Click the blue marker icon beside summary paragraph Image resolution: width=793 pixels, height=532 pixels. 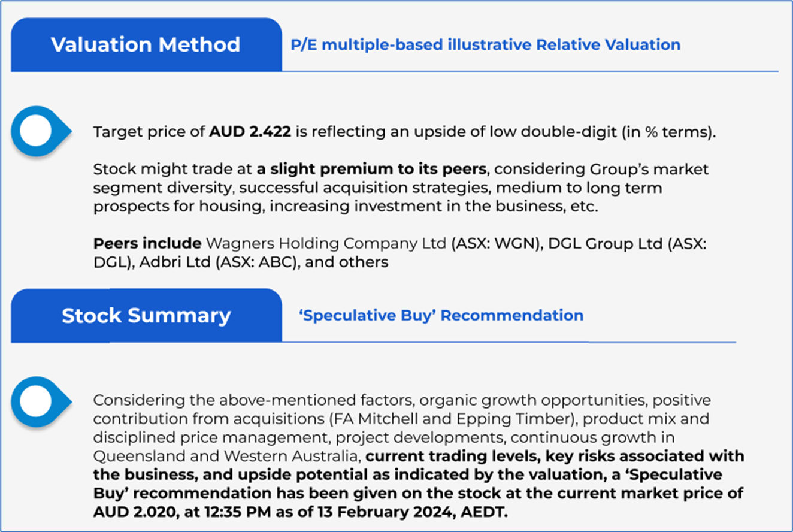(x=38, y=401)
